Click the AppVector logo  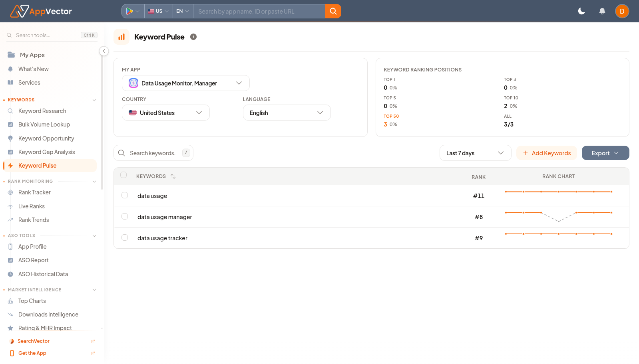[41, 11]
